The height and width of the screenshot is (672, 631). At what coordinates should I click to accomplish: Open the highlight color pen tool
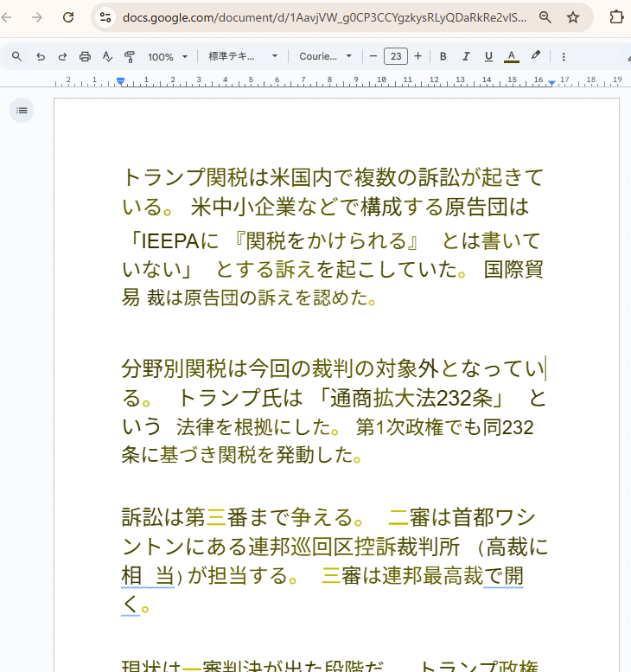[x=535, y=55]
